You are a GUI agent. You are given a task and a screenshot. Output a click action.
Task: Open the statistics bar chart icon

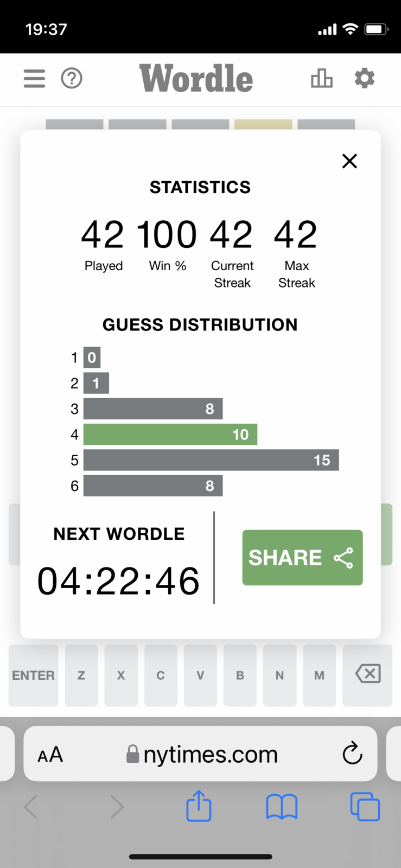321,79
